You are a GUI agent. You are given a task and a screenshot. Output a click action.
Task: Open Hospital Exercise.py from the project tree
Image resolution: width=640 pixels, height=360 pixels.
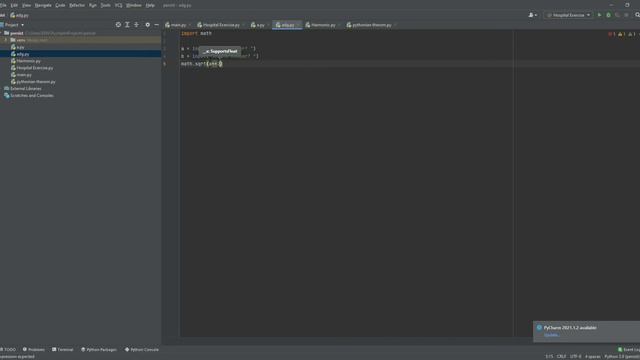click(35, 68)
